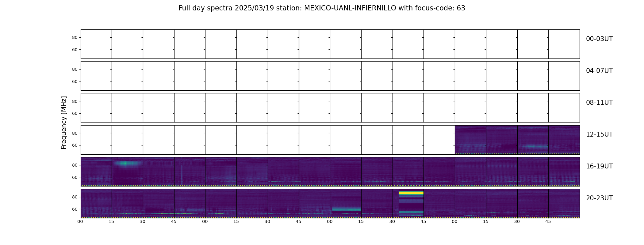The width and height of the screenshot is (644, 245).
Task: Click the "60" tick label of the 12-15UT row
Action: pos(75,145)
